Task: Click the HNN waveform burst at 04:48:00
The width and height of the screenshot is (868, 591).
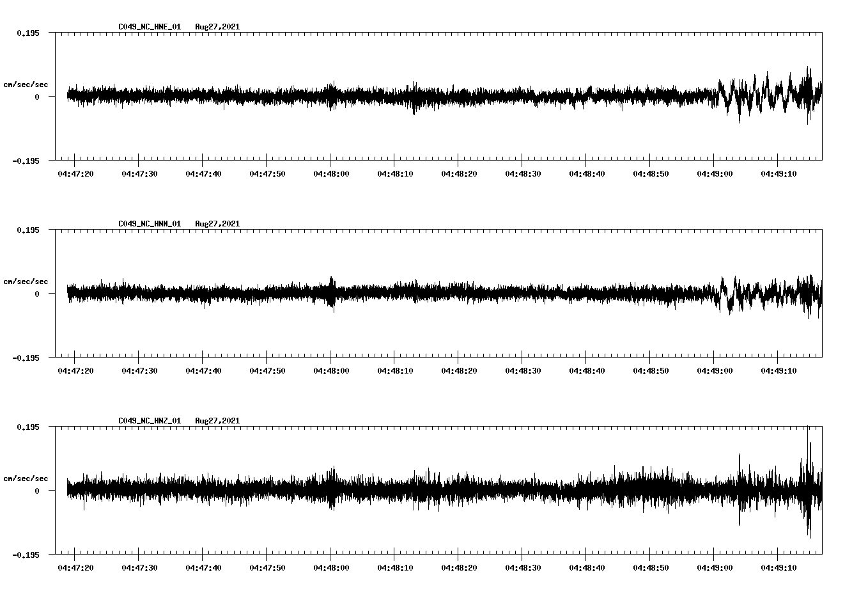Action: pyautogui.click(x=331, y=294)
